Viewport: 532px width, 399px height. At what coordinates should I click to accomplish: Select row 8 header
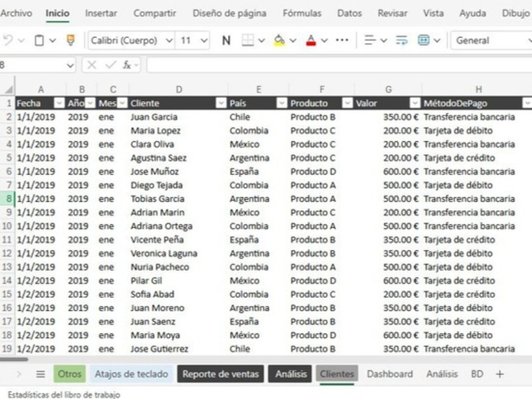pyautogui.click(x=7, y=198)
